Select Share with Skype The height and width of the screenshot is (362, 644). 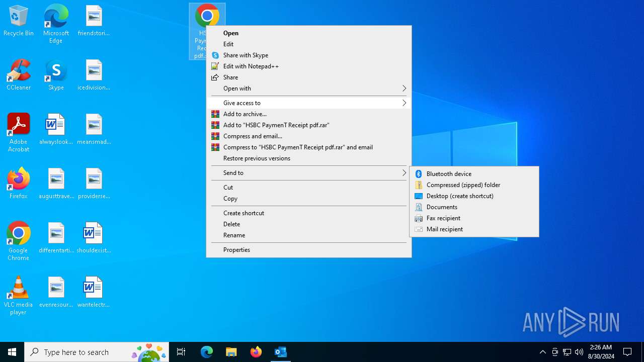click(309, 55)
